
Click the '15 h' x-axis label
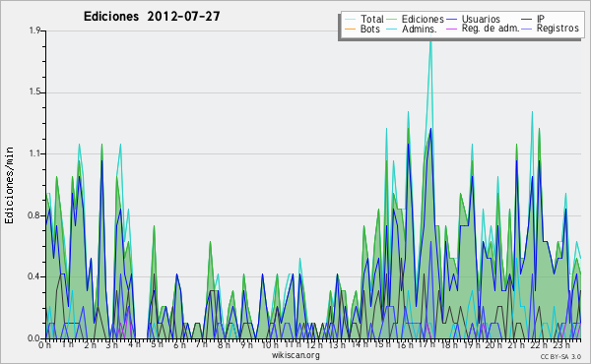coord(382,344)
